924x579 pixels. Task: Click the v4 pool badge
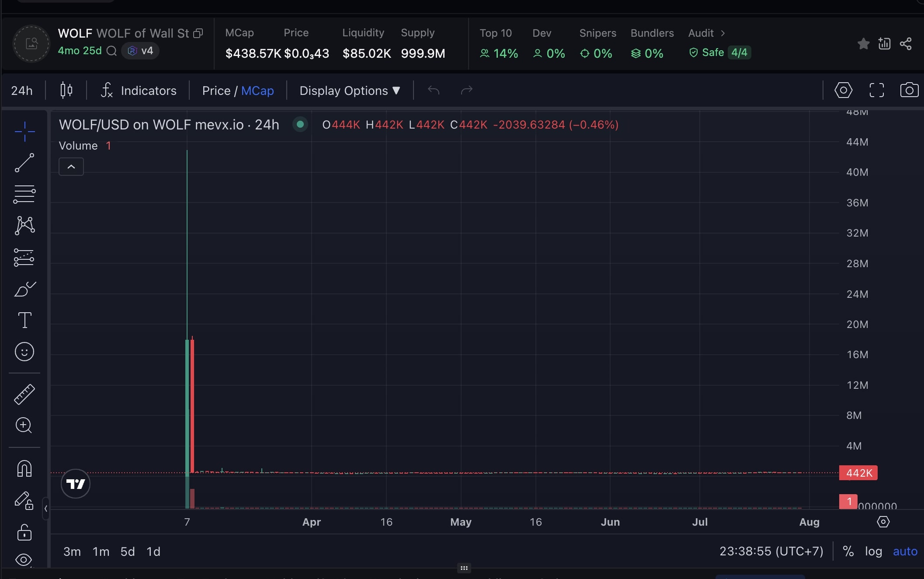(x=140, y=51)
